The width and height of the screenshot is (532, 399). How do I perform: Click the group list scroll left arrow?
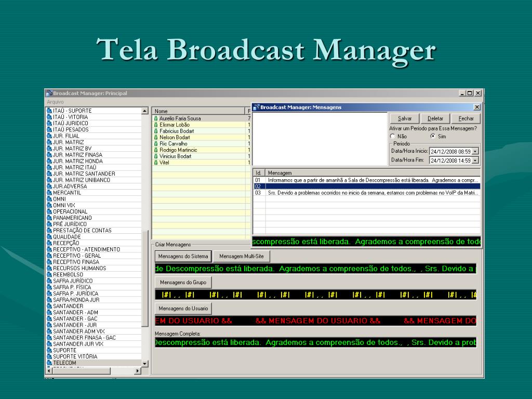pos(49,371)
